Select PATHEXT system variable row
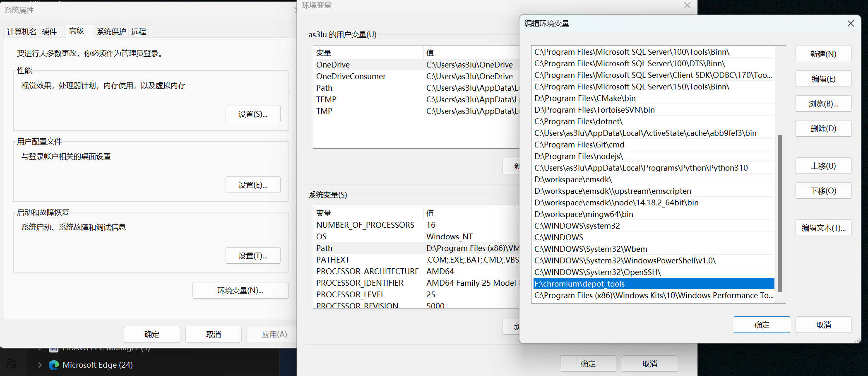This screenshot has width=868, height=376. pos(416,260)
